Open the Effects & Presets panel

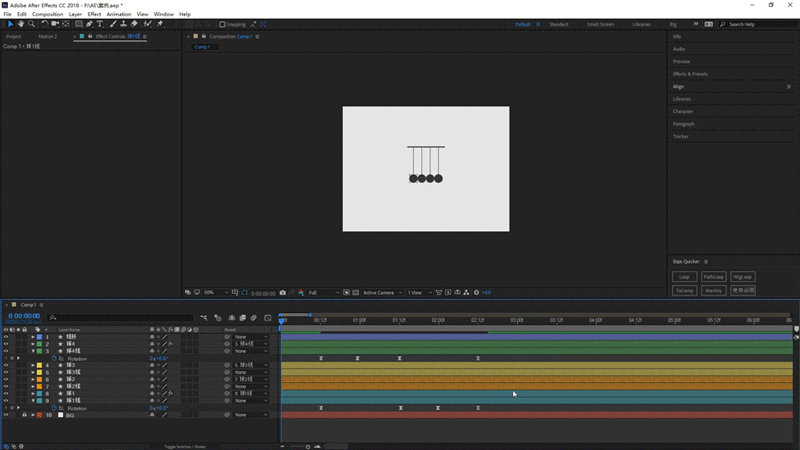coord(690,74)
